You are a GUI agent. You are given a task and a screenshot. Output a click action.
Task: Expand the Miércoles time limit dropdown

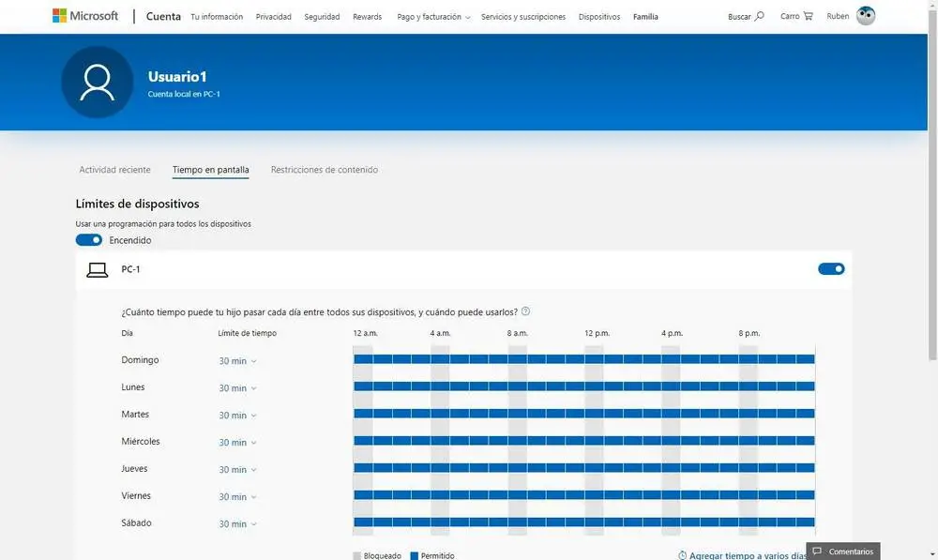click(237, 442)
